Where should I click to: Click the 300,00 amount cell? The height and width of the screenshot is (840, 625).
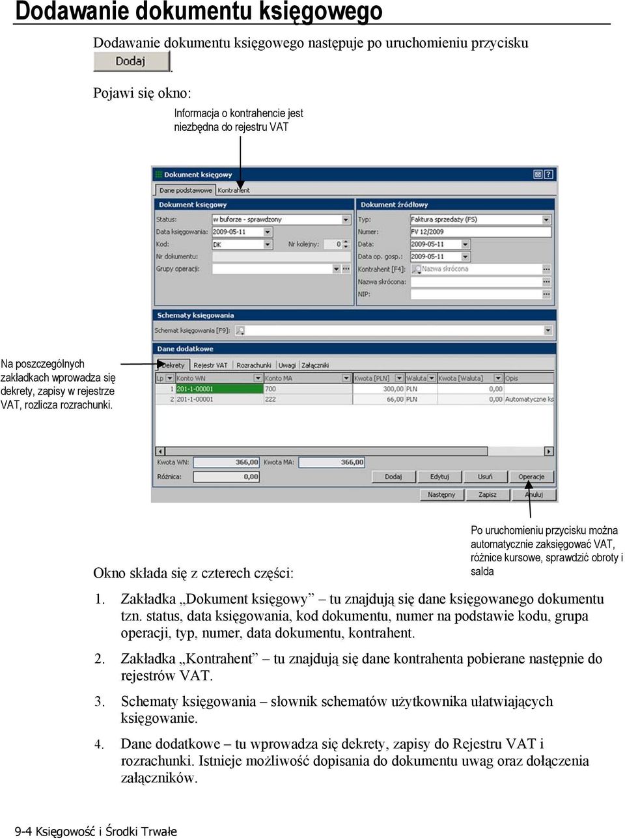pos(378,389)
